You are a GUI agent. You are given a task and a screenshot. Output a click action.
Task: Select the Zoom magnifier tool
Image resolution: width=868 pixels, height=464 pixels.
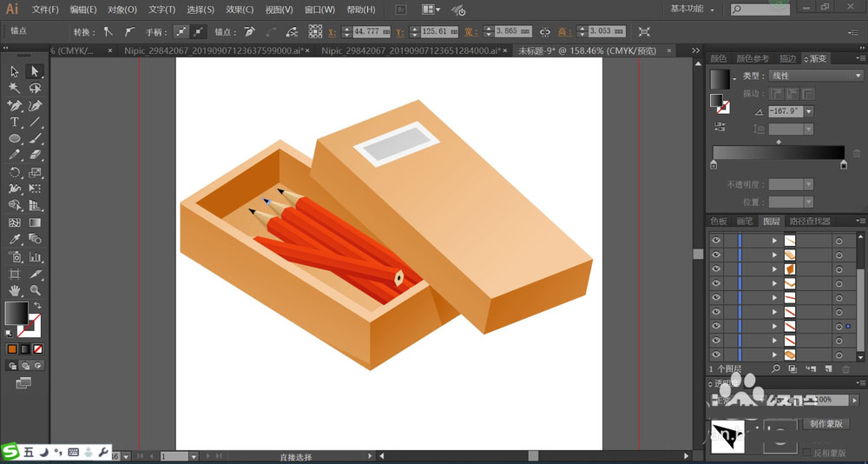click(35, 290)
